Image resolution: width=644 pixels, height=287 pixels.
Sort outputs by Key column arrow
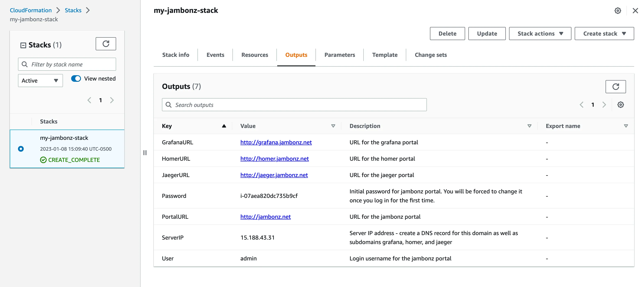pyautogui.click(x=224, y=126)
